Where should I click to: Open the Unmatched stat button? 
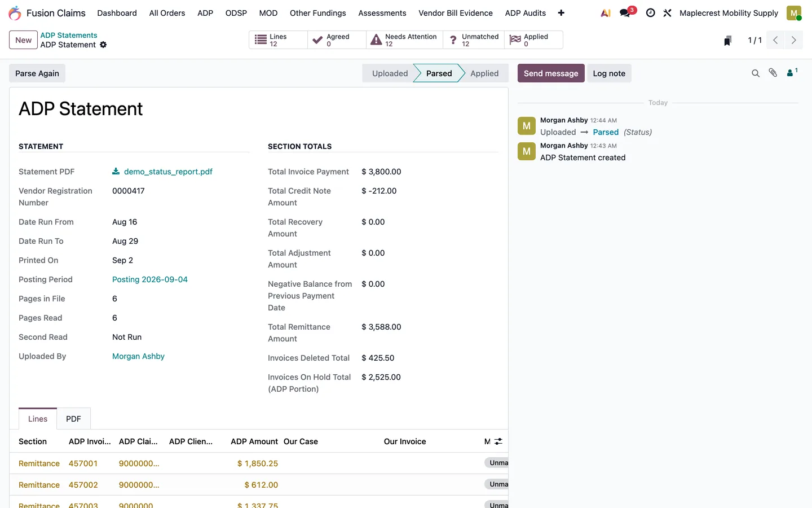click(x=474, y=40)
